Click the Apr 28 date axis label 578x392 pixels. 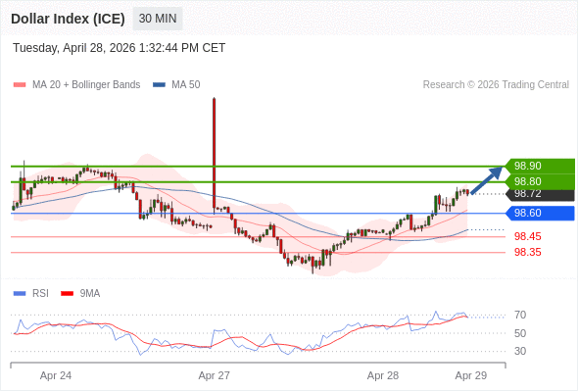click(x=383, y=375)
